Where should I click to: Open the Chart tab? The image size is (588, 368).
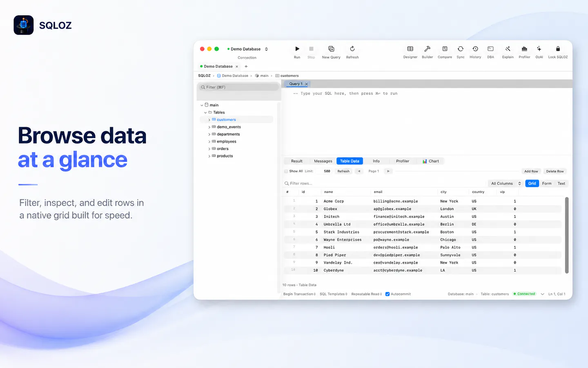[x=431, y=161]
